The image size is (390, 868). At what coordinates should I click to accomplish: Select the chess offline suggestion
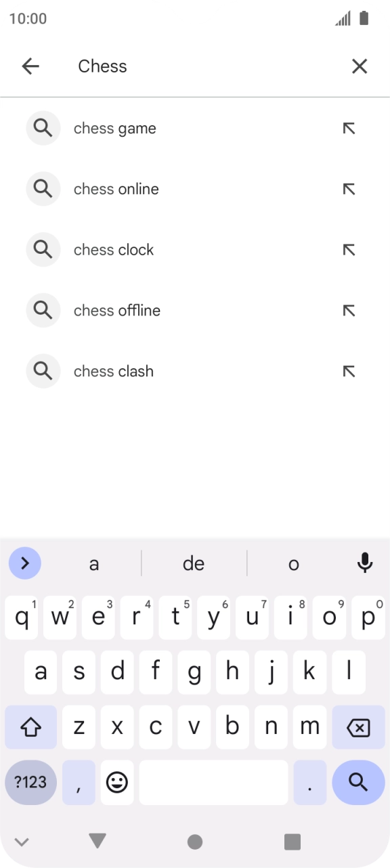[x=116, y=310]
